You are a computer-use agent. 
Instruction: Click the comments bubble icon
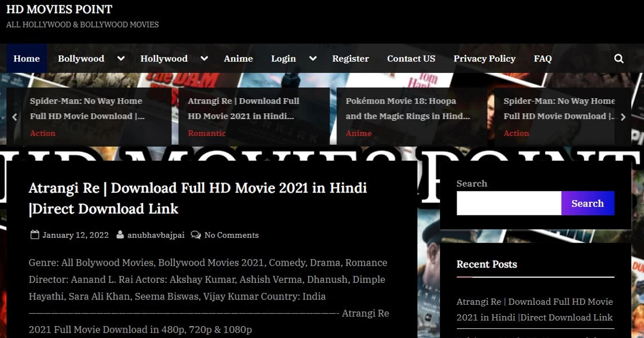pyautogui.click(x=196, y=234)
